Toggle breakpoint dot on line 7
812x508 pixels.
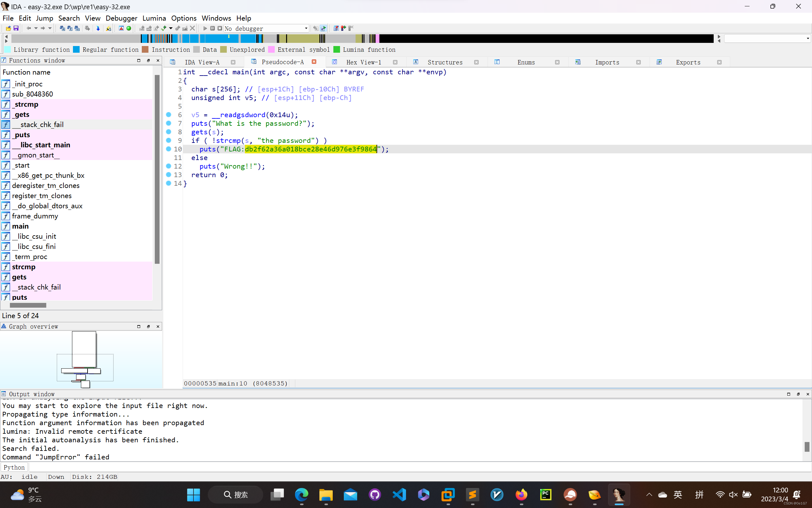(169, 123)
